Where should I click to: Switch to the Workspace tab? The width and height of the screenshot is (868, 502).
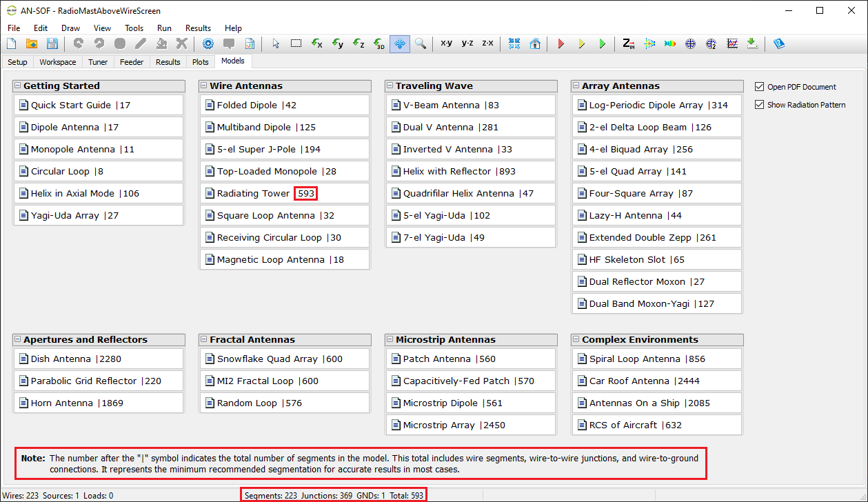(x=58, y=62)
